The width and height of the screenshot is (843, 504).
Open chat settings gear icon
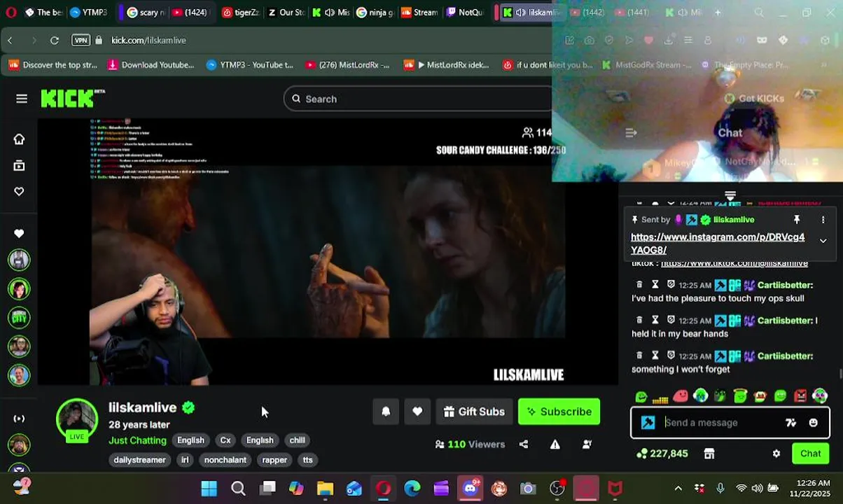pyautogui.click(x=776, y=454)
